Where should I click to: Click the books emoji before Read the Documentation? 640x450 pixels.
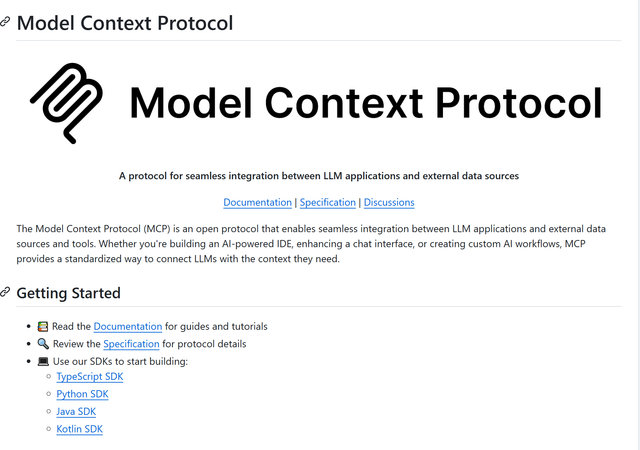[x=43, y=326]
